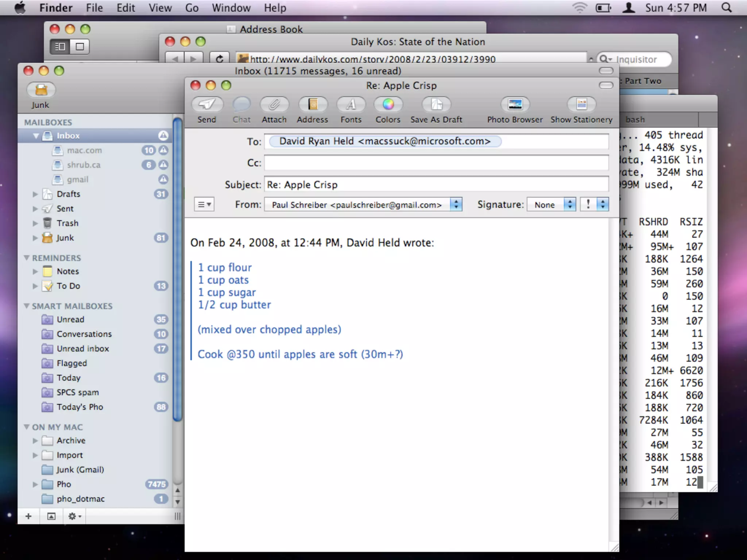Click the Attach paperclip icon
The height and width of the screenshot is (560, 747).
point(274,105)
